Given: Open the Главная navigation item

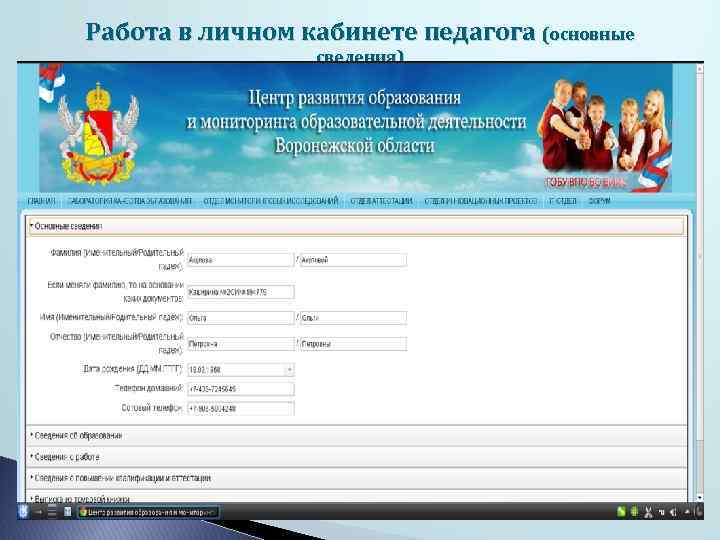Looking at the screenshot, I should pos(41,201).
